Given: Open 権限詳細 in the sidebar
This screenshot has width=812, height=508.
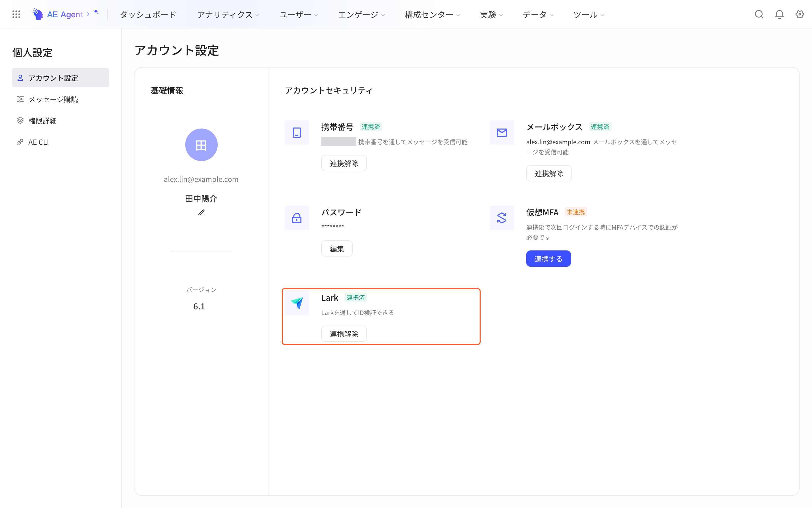Looking at the screenshot, I should click(x=61, y=120).
